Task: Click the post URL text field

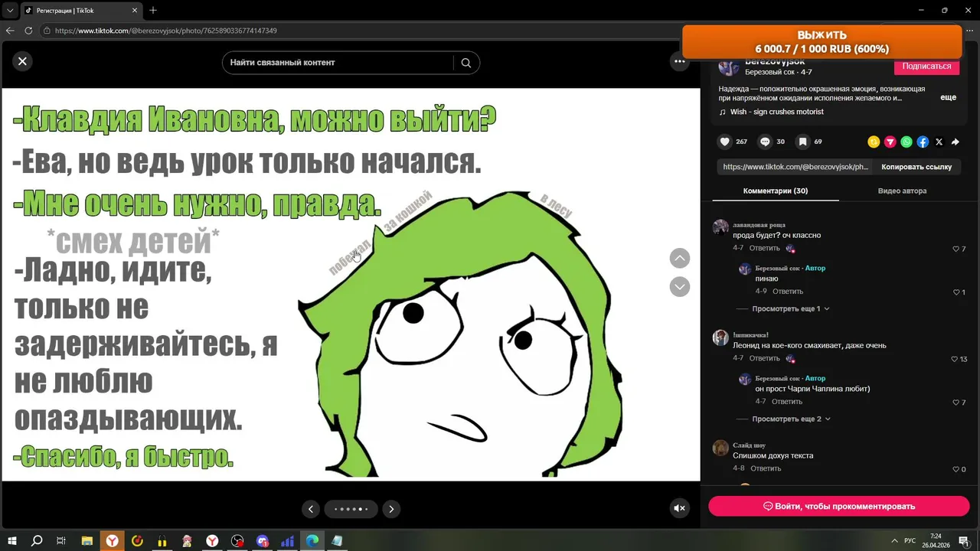Action: pos(795,167)
